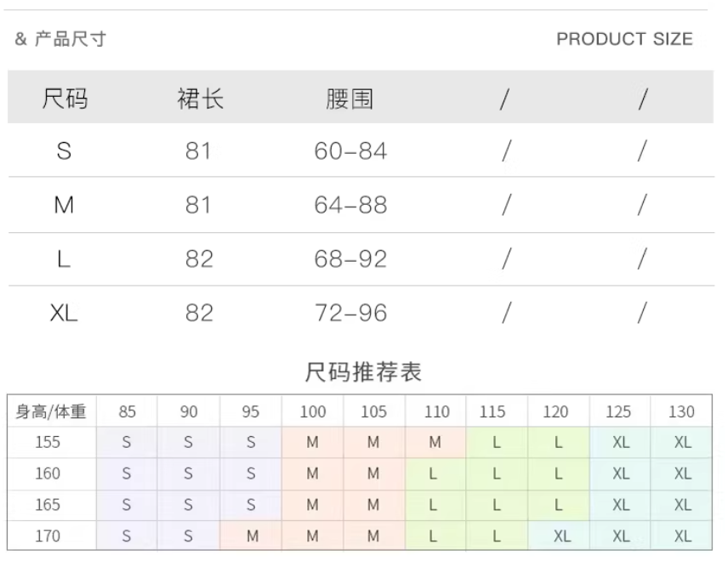Click waist value 60-84
The height and width of the screenshot is (561, 728).
pos(350,150)
